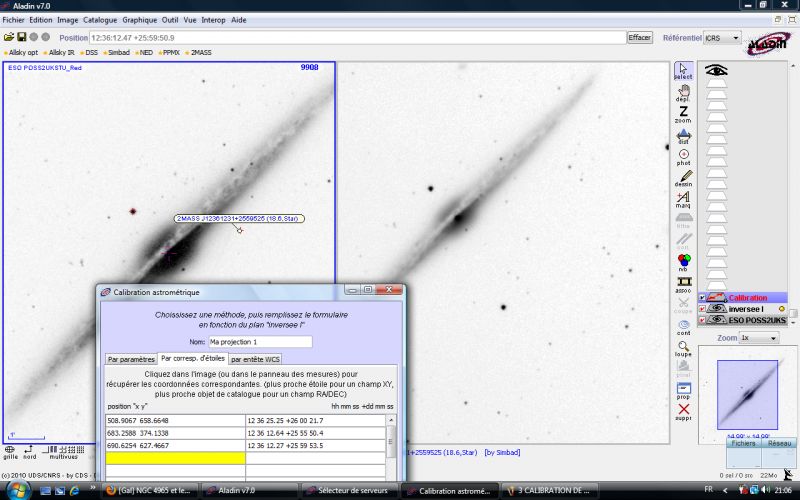The image size is (800, 500).
Task: Open the RGB image composer (rvb)
Action: click(684, 263)
